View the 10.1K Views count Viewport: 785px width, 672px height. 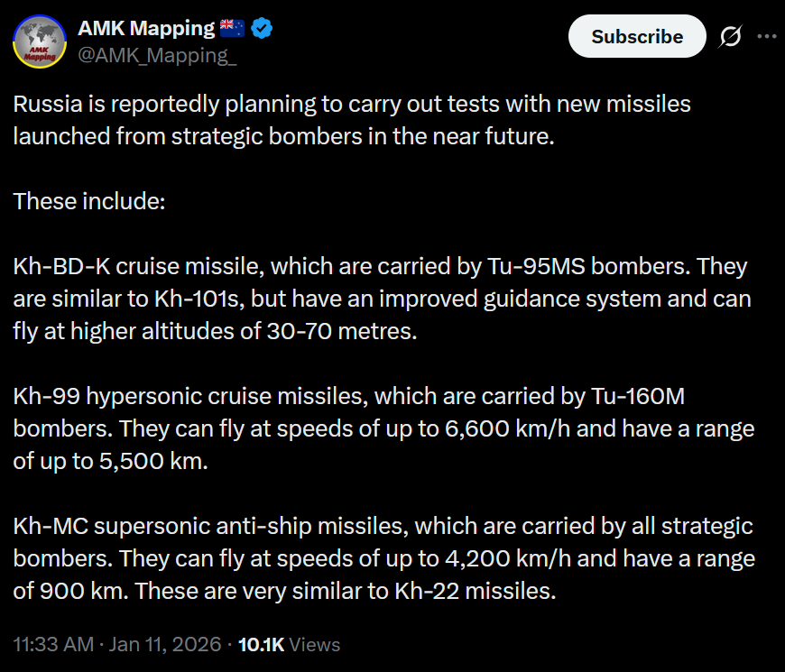click(x=289, y=644)
